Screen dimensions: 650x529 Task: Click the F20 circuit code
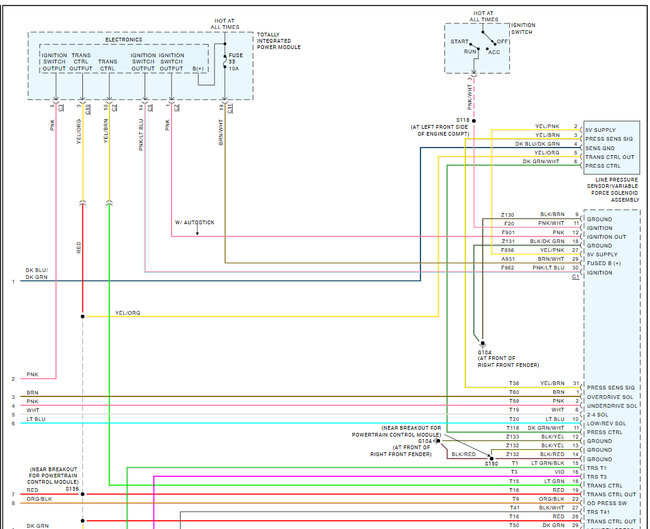[x=509, y=224]
